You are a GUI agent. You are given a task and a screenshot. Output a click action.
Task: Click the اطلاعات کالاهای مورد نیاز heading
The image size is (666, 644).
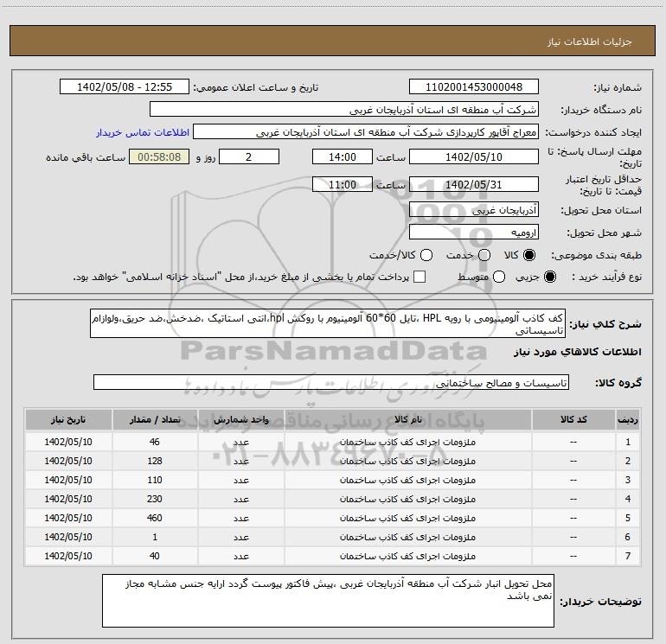(x=578, y=352)
